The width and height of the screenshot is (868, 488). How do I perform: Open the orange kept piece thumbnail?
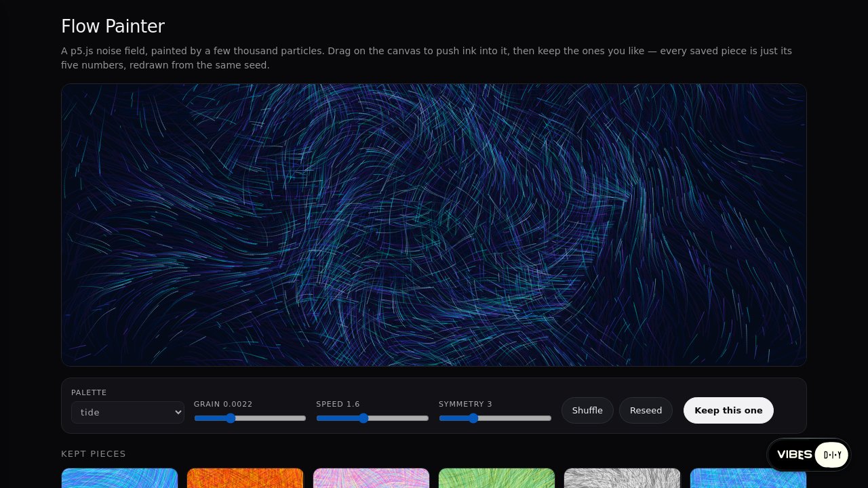pos(245,479)
